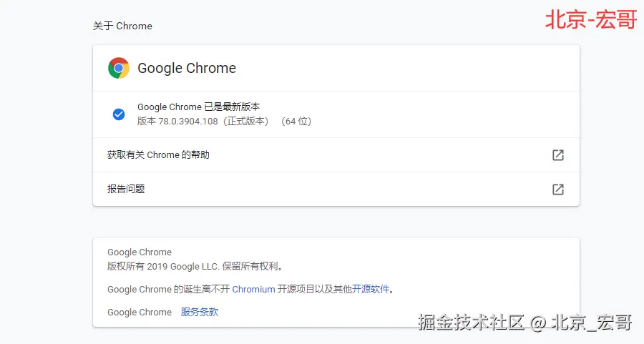The width and height of the screenshot is (644, 344).
Task: Select the version number 78.0.3904.108 text
Action: coord(190,122)
